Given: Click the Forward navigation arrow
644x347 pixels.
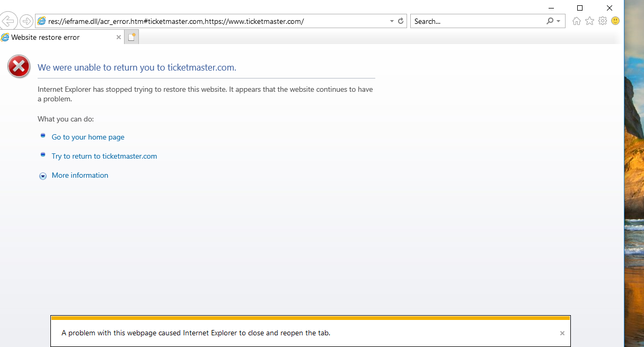Looking at the screenshot, I should 26,21.
